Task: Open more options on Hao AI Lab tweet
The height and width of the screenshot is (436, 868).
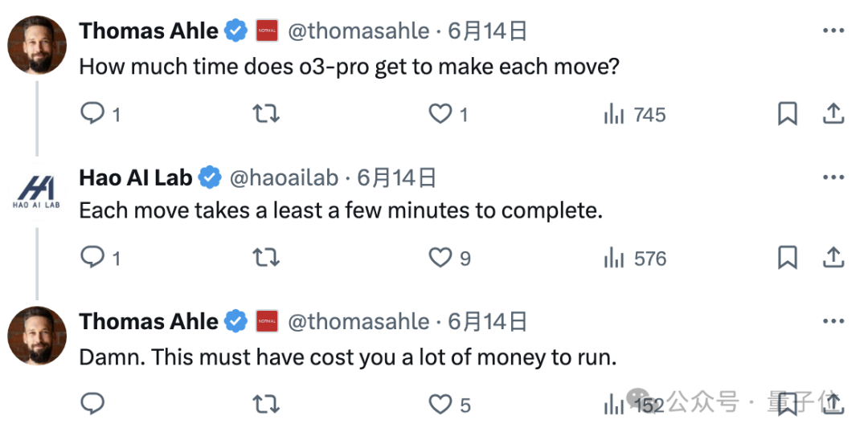Action: 833,177
